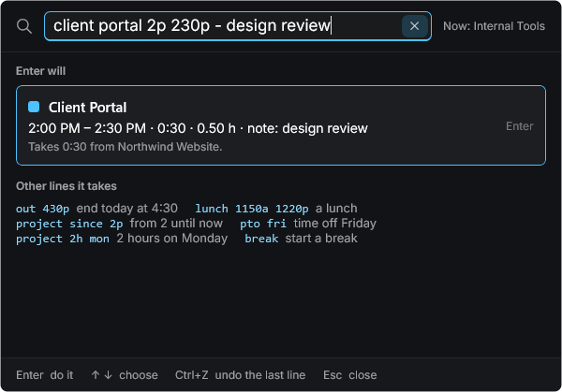This screenshot has width=562, height=392.
Task: Click the 'Other lines it takes' heading
Action: [67, 186]
